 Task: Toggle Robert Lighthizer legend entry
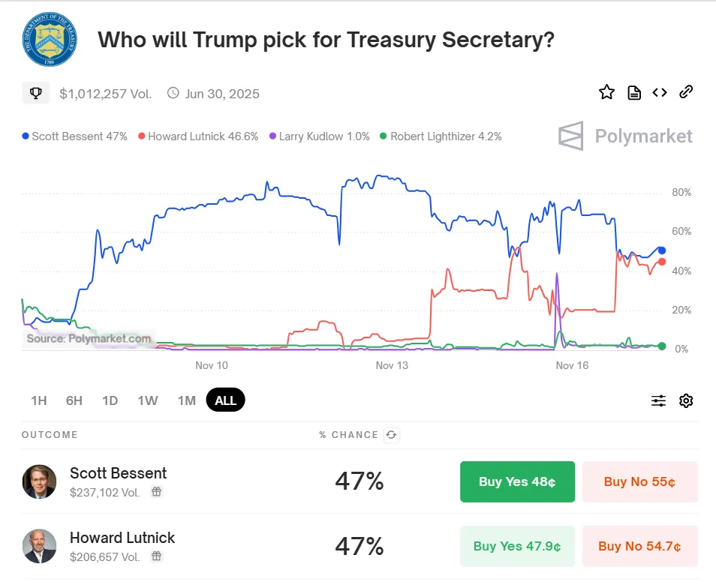pyautogui.click(x=441, y=136)
